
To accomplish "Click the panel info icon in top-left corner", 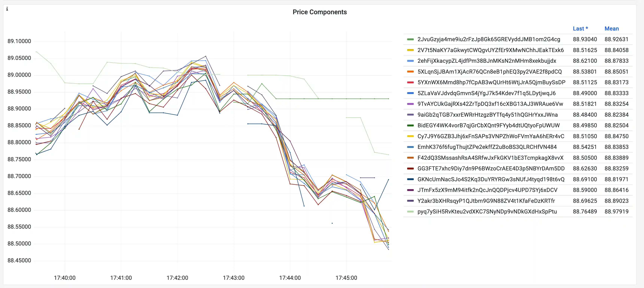I will coord(7,9).
